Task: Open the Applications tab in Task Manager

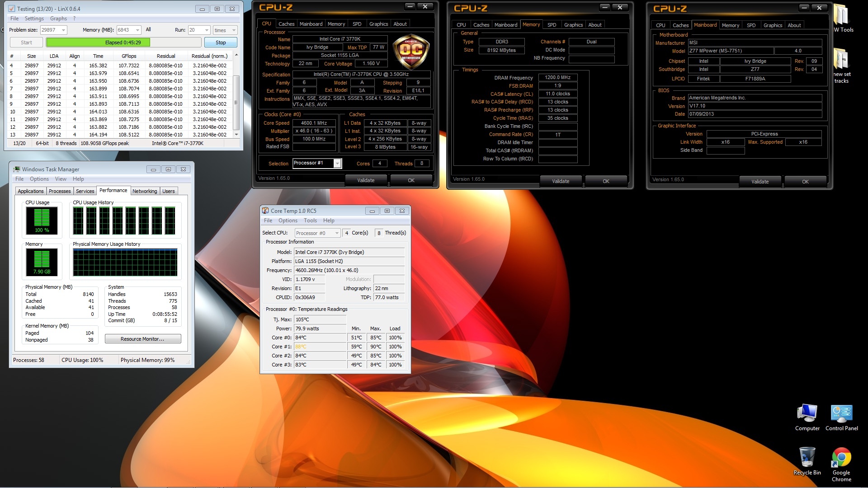Action: (31, 191)
